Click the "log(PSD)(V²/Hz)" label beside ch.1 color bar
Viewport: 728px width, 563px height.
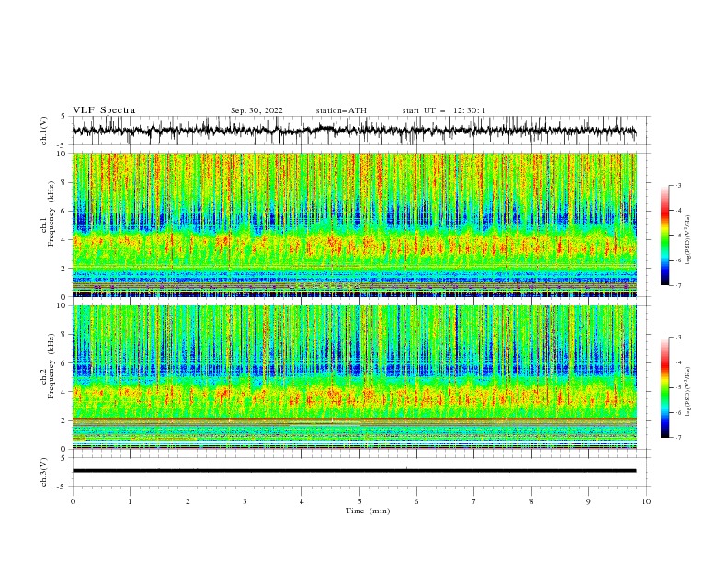[688, 240]
